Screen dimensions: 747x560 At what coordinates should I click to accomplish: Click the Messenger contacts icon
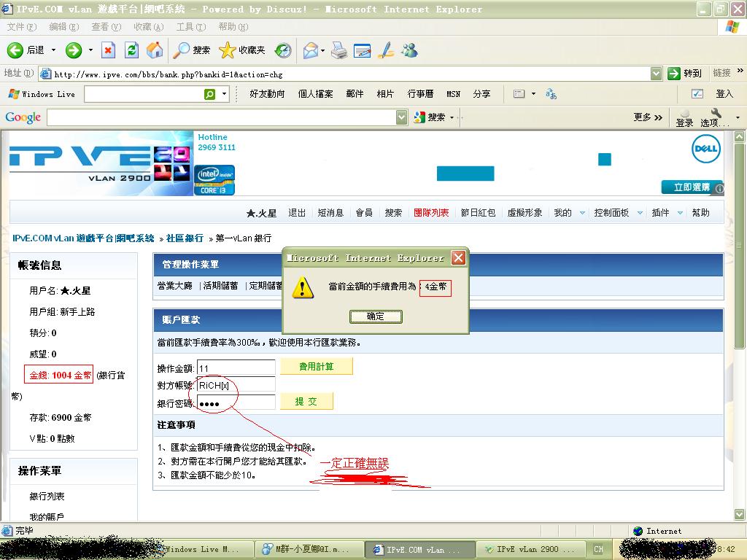(x=409, y=50)
